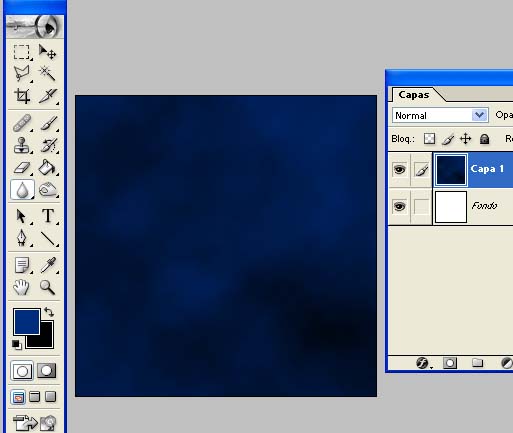513x433 pixels.
Task: Toggle lock transparent pixels
Action: coord(429,139)
